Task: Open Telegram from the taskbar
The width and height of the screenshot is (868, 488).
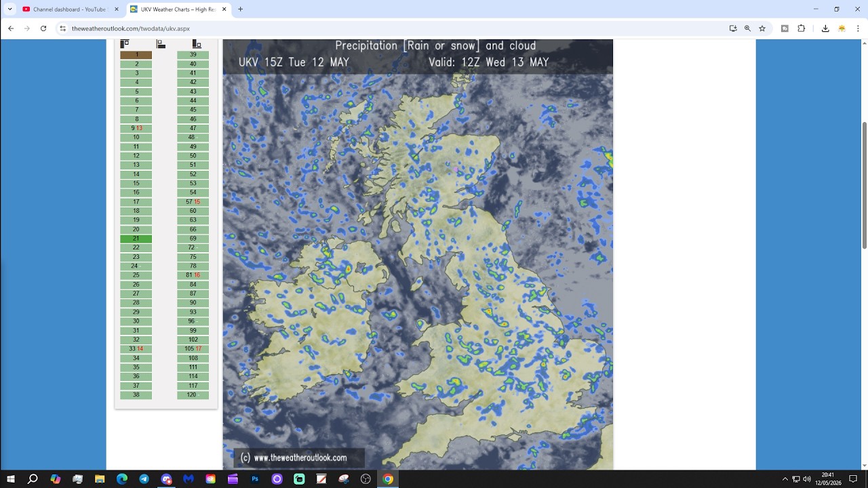Action: (x=144, y=479)
